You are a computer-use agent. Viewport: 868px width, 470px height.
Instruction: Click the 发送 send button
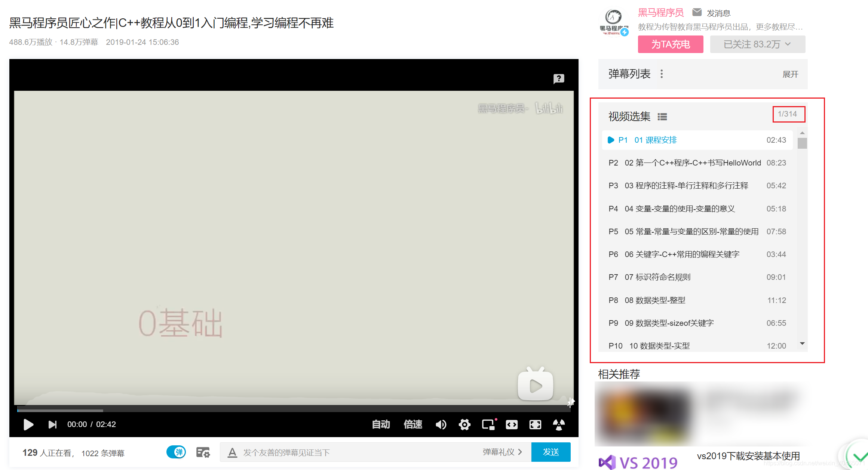click(x=550, y=452)
